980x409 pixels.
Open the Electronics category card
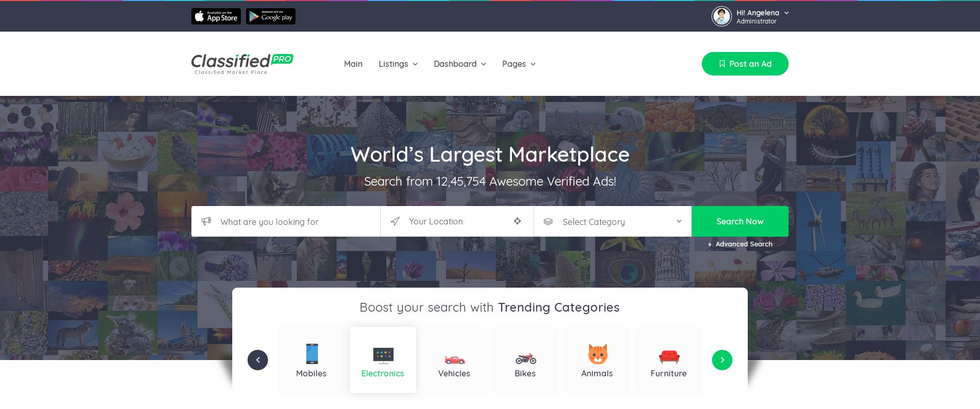click(x=383, y=360)
